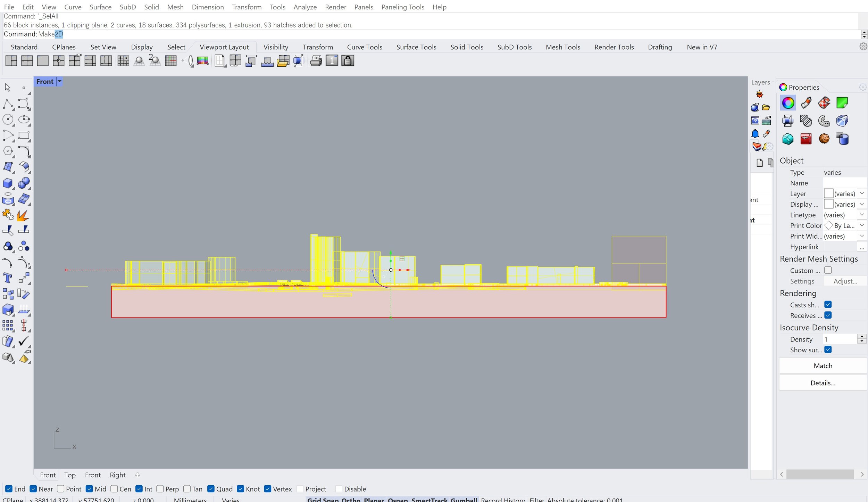Open the Print icon in toolbar

coord(316,61)
